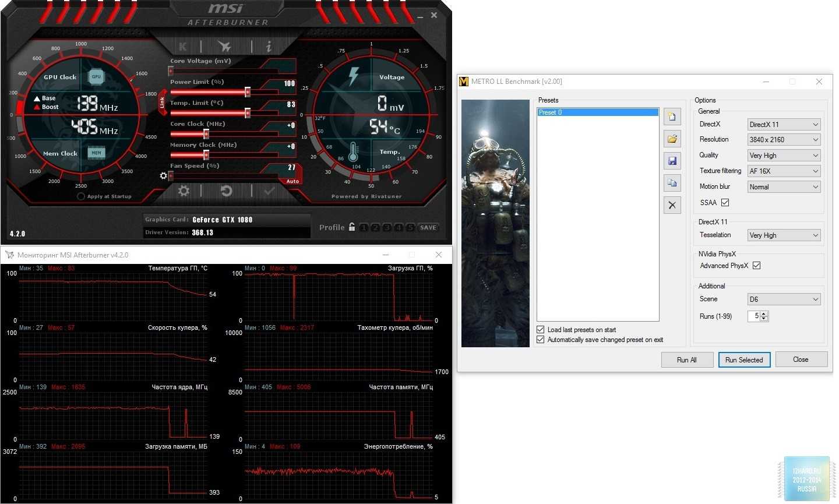
Task: Uncheck Load last presets on start
Action: (x=541, y=330)
